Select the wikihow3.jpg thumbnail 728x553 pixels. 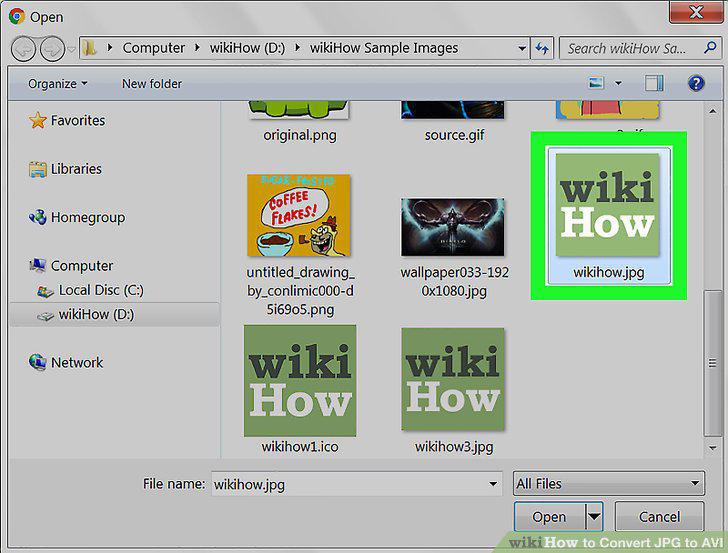(453, 379)
